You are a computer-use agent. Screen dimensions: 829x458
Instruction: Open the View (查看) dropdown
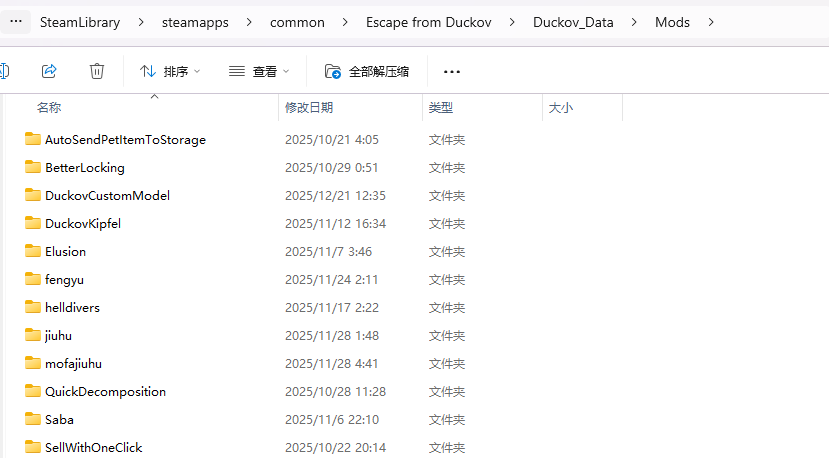pyautogui.click(x=259, y=71)
